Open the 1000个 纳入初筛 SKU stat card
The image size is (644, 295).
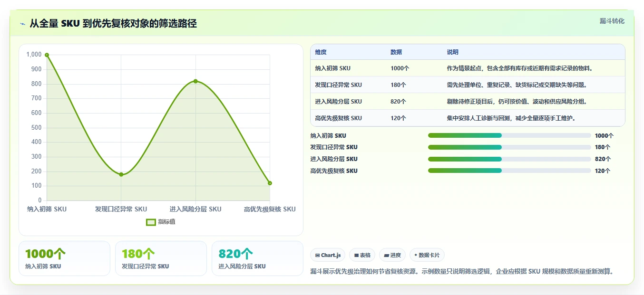point(64,258)
